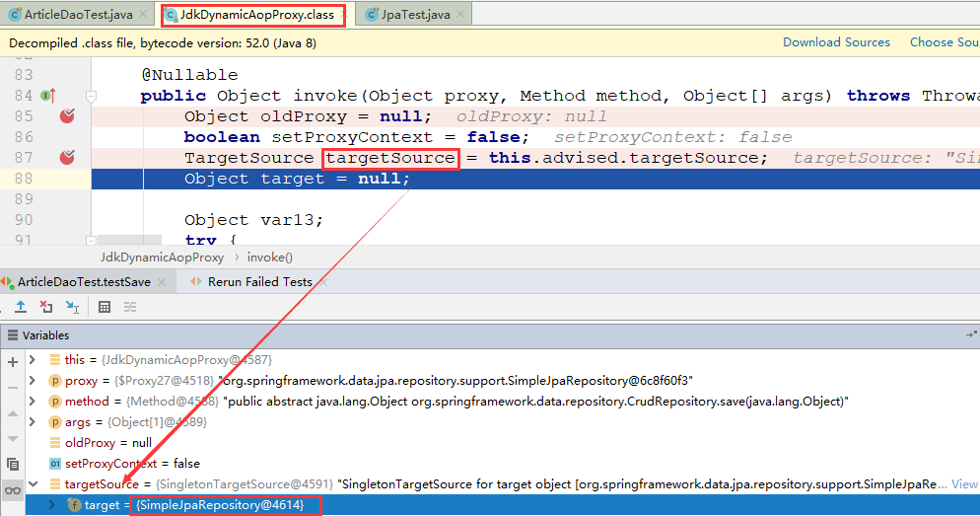The width and height of the screenshot is (980, 516).
Task: Click the 'Object target = null;' code line
Action: pos(297,179)
